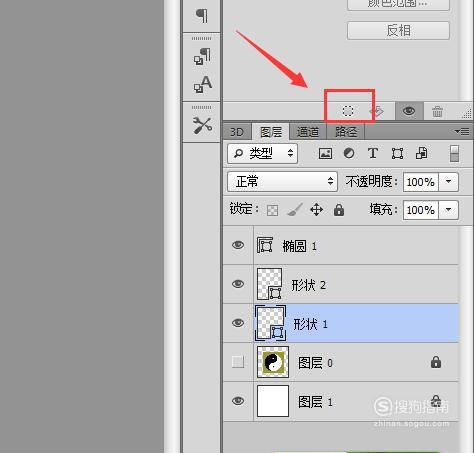Viewport: 474px width, 453px height.
Task: Select the 图层 0 layer name
Action: click(x=315, y=363)
